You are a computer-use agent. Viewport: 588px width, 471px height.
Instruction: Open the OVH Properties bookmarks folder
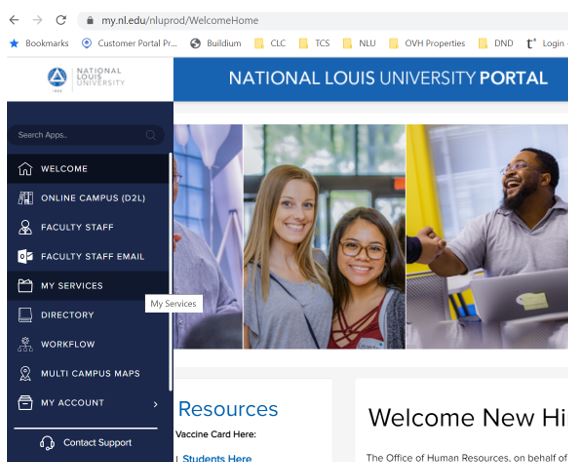[427, 44]
